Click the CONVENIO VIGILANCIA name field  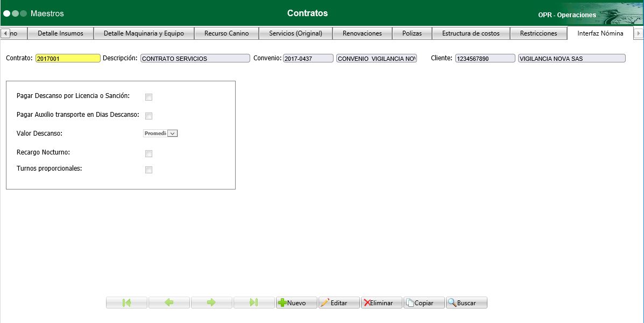(377, 58)
